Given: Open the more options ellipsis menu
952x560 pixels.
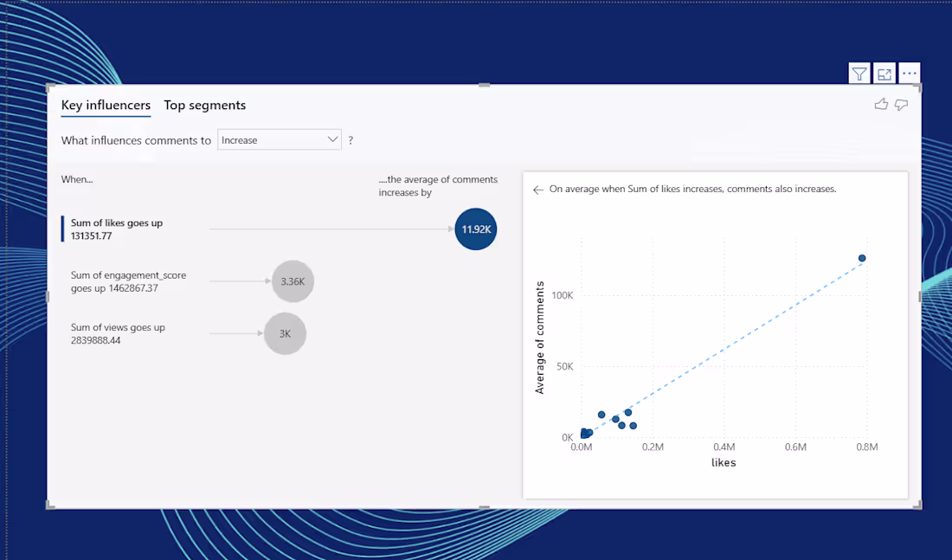Looking at the screenshot, I should tap(909, 74).
